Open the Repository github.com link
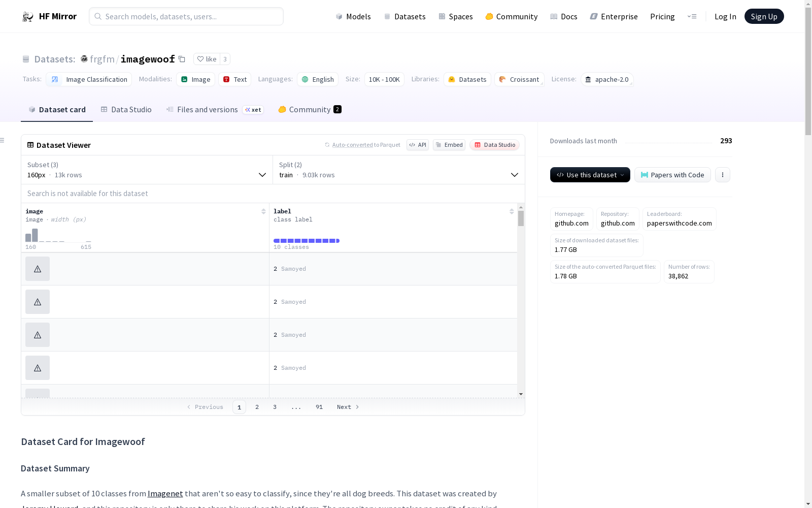812x508 pixels. [618, 219]
